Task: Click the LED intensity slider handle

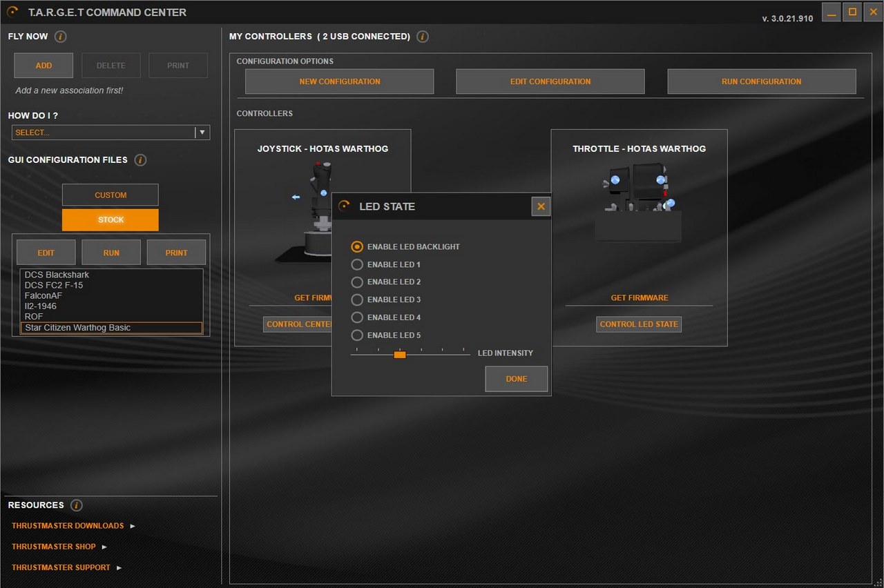Action: click(x=400, y=354)
